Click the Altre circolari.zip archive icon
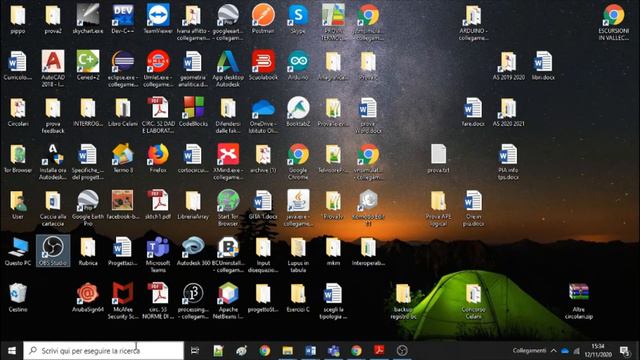The image size is (640, 360). click(579, 301)
